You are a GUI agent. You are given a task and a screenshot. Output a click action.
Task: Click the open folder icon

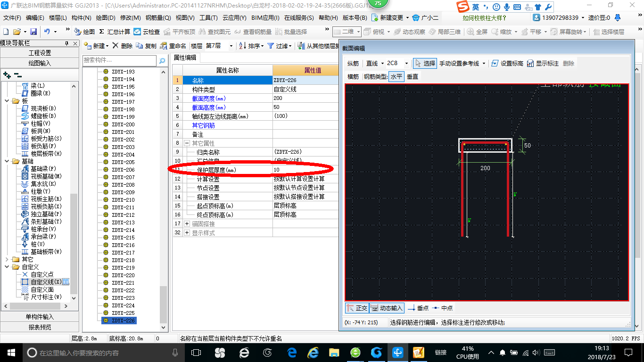pyautogui.click(x=17, y=32)
